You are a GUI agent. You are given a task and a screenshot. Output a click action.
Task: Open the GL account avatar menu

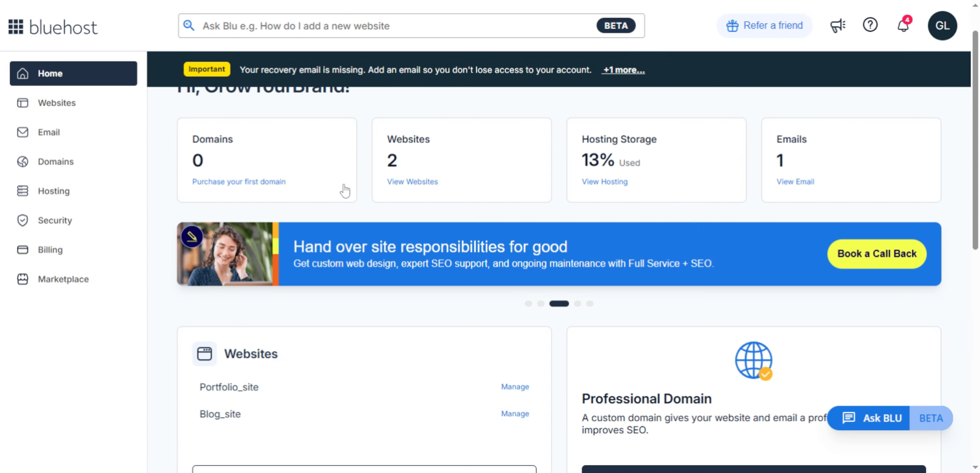pos(942,25)
